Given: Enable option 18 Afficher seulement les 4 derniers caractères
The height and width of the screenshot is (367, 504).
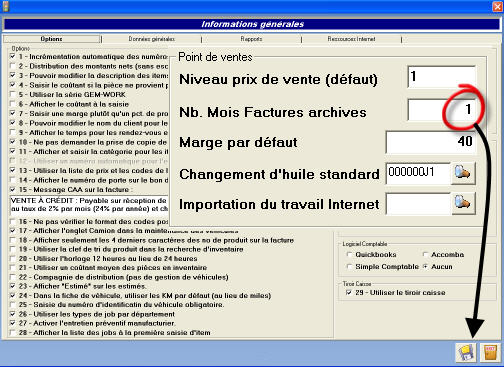Looking at the screenshot, I should pos(13,240).
